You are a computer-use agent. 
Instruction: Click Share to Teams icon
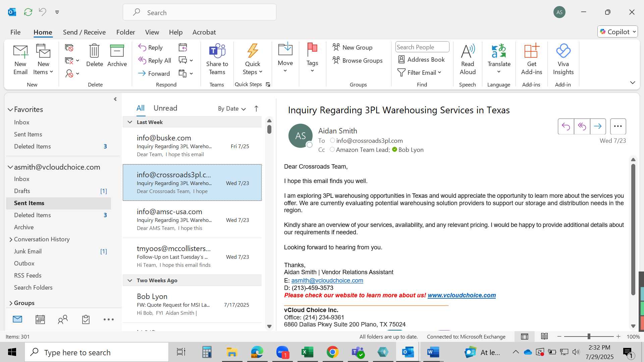click(x=217, y=51)
